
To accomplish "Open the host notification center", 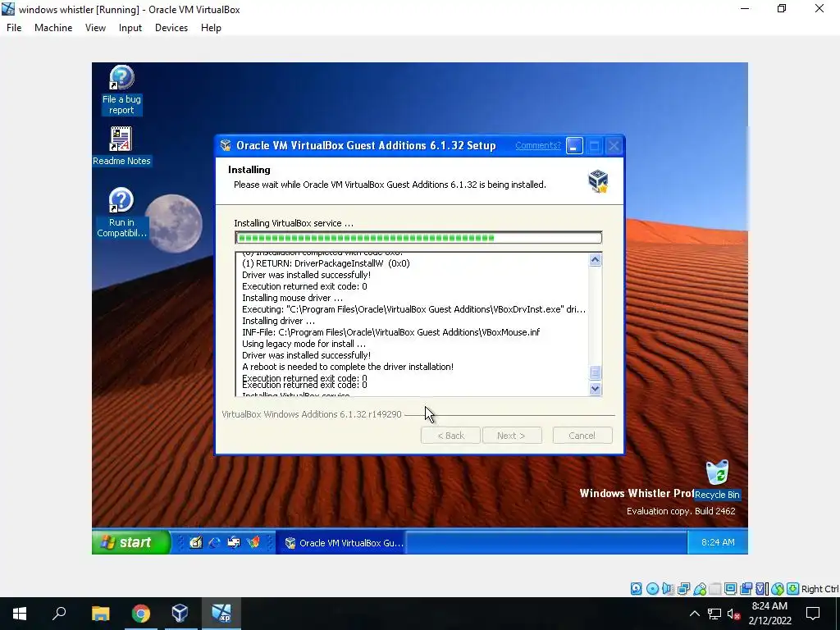I will pyautogui.click(x=813, y=614).
